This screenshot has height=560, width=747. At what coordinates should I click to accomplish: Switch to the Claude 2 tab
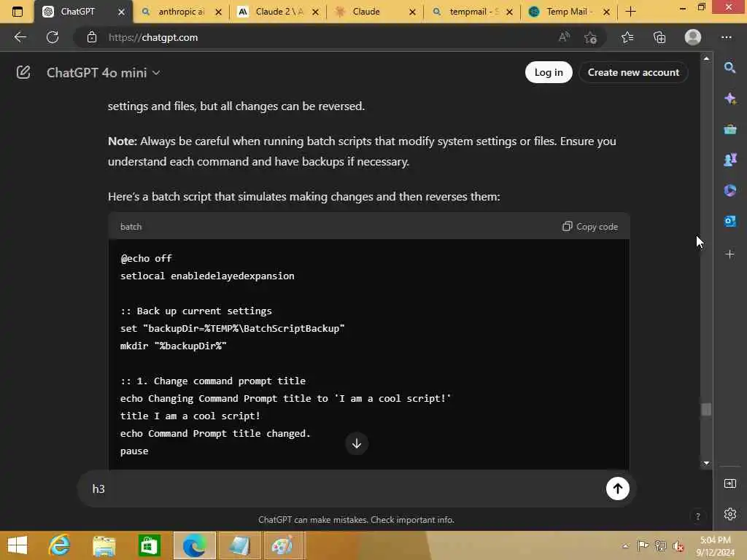(x=279, y=12)
